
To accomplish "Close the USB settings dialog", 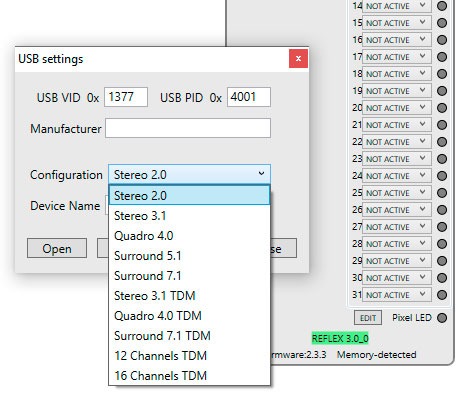I will click(298, 59).
